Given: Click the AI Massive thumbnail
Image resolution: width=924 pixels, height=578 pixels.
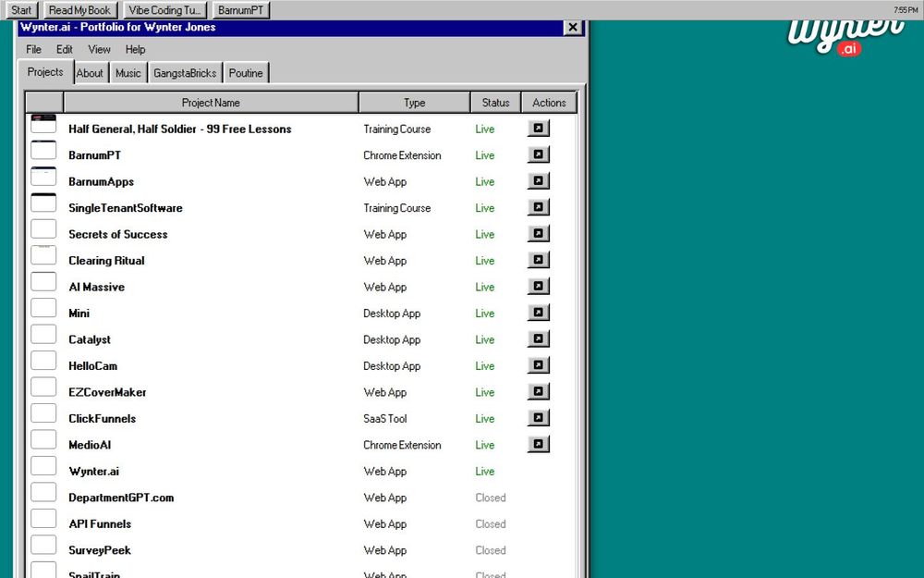Looking at the screenshot, I should pos(43,281).
